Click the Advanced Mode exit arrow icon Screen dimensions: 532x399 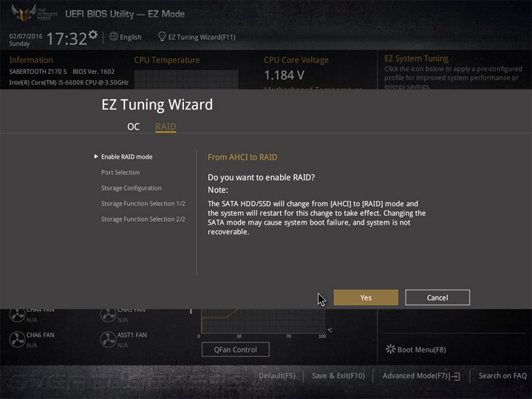click(x=455, y=376)
